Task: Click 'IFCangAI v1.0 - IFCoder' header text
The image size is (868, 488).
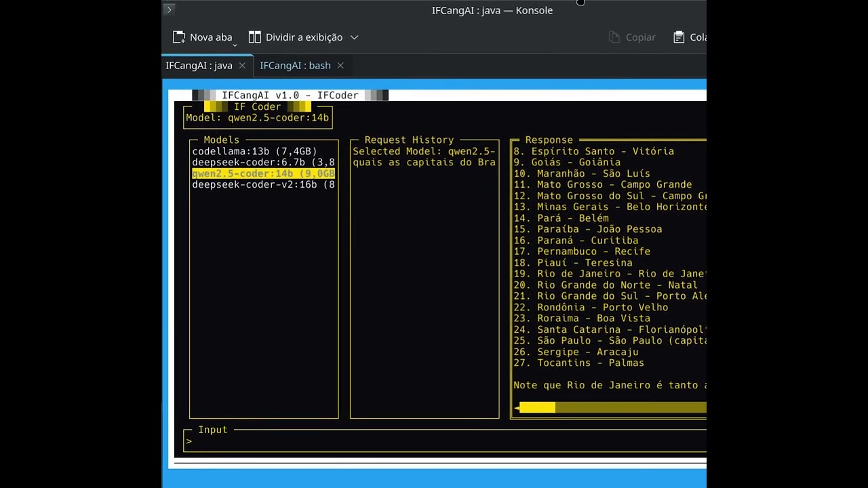Action: [290, 96]
